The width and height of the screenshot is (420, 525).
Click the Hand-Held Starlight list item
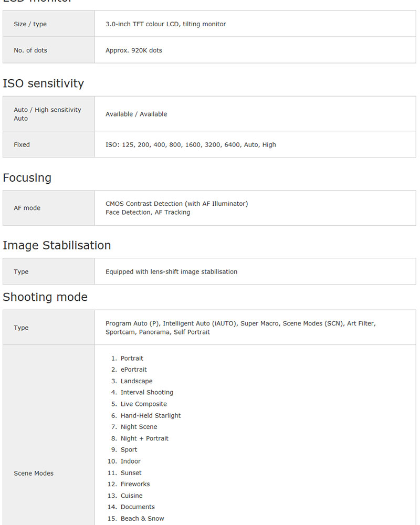coord(151,415)
